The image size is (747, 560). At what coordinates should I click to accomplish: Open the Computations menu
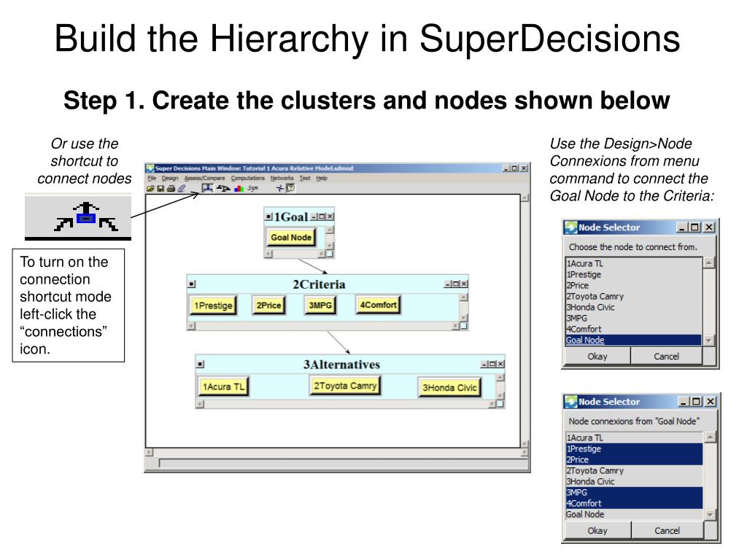coord(248,178)
